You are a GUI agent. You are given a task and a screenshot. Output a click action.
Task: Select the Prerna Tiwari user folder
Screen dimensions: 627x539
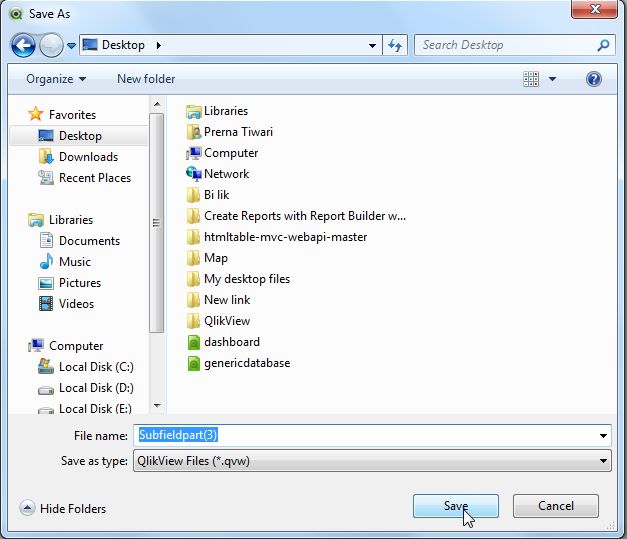pos(230,132)
